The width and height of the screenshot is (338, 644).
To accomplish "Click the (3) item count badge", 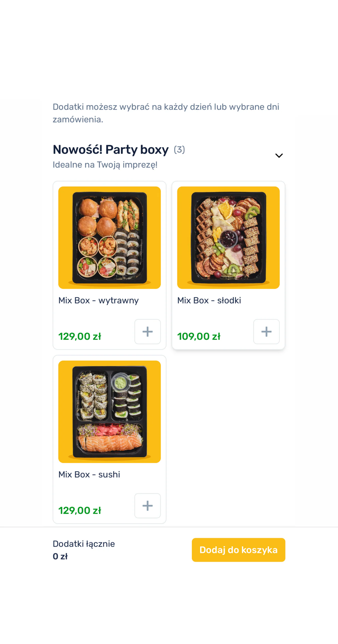I will (179, 149).
